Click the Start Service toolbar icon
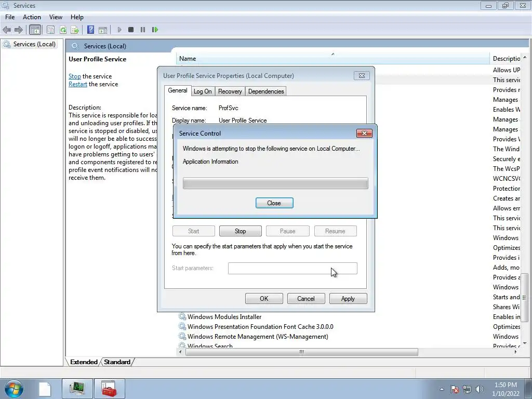This screenshot has height=399, width=532. [x=119, y=30]
